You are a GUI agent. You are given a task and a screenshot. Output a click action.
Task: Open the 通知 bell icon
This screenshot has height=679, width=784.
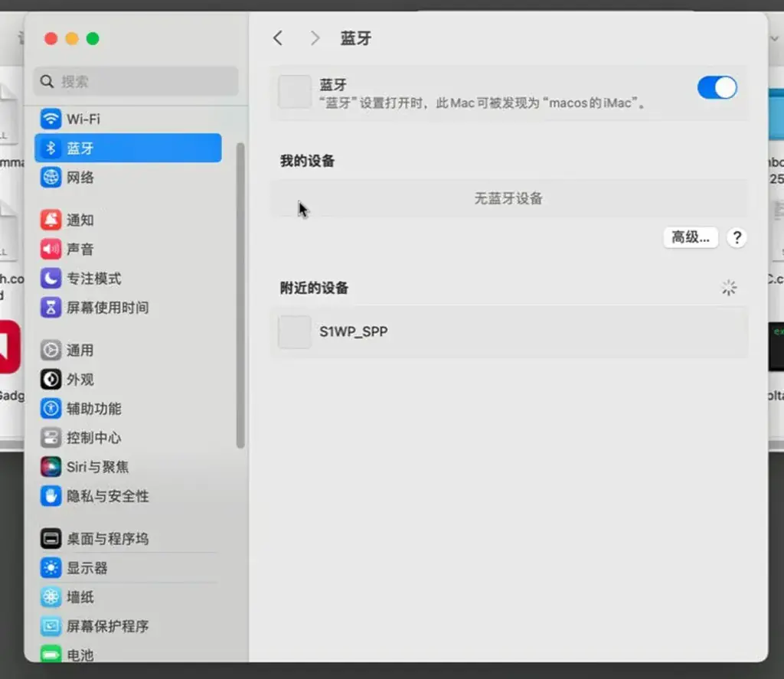pos(51,220)
